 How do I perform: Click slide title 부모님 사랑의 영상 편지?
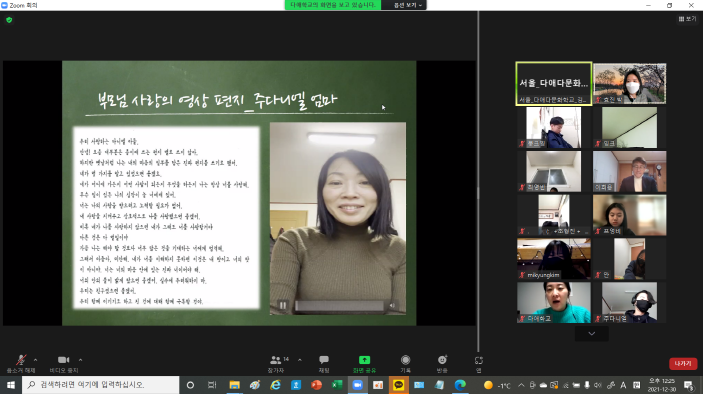(217, 100)
